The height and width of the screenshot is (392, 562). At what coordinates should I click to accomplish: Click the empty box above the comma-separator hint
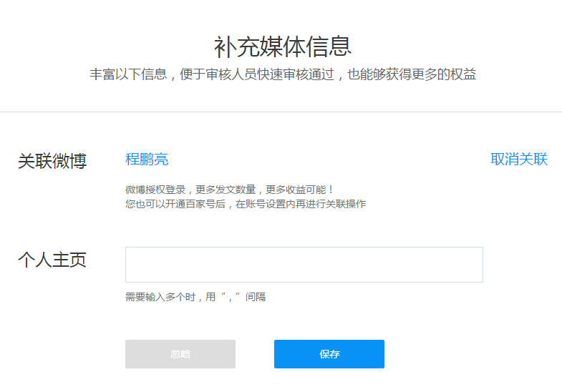304,265
